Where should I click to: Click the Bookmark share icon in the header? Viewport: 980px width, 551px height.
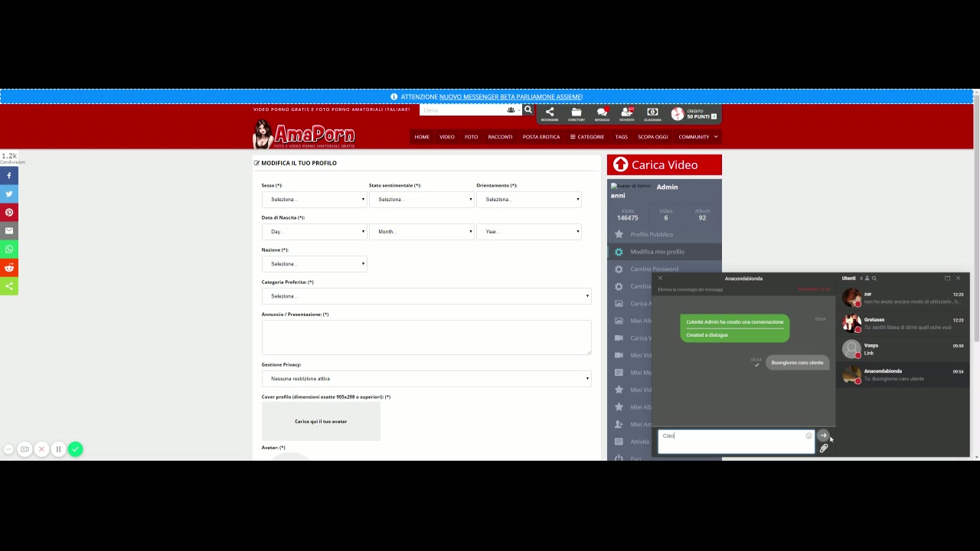pyautogui.click(x=550, y=114)
